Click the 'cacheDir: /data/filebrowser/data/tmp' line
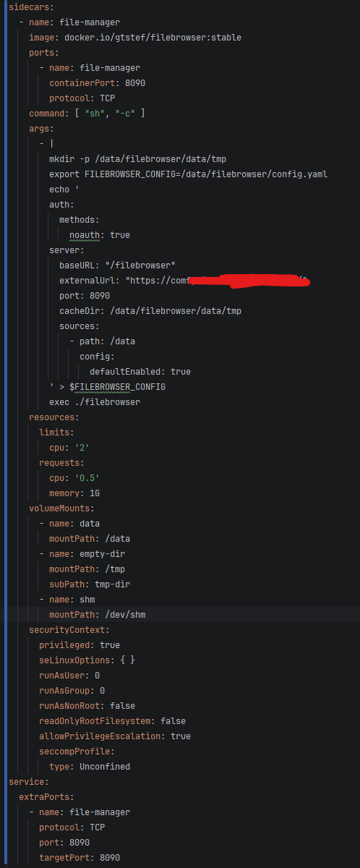 [x=150, y=311]
